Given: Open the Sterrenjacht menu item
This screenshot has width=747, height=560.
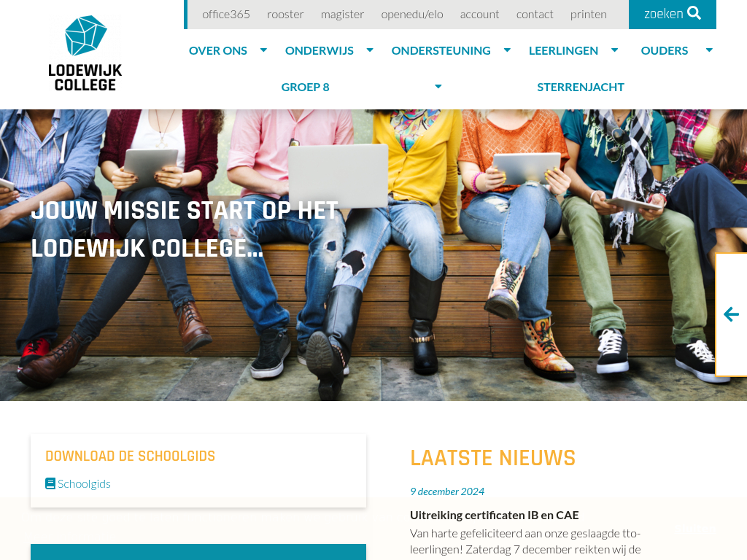Looking at the screenshot, I should [x=580, y=87].
